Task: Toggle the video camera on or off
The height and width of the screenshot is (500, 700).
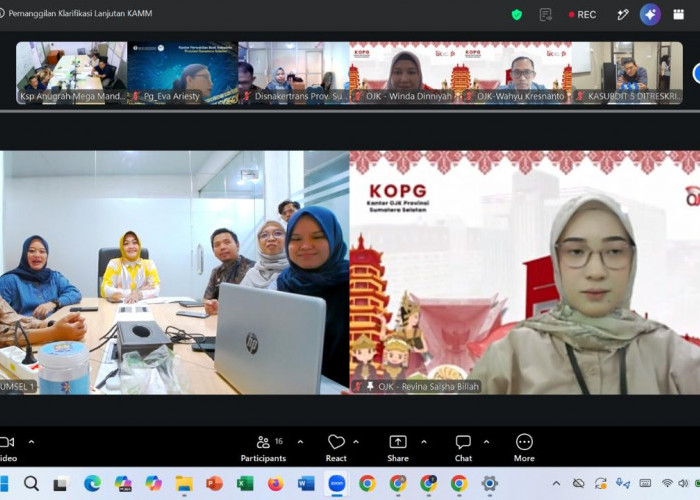Action: [8, 449]
